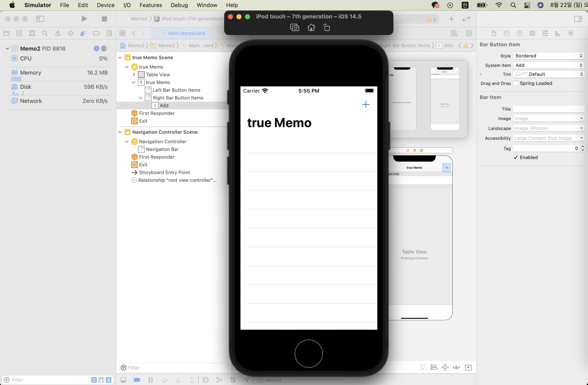The image size is (588, 385).
Task: Select Storyboard Entry Point in outline
Action: pos(164,172)
